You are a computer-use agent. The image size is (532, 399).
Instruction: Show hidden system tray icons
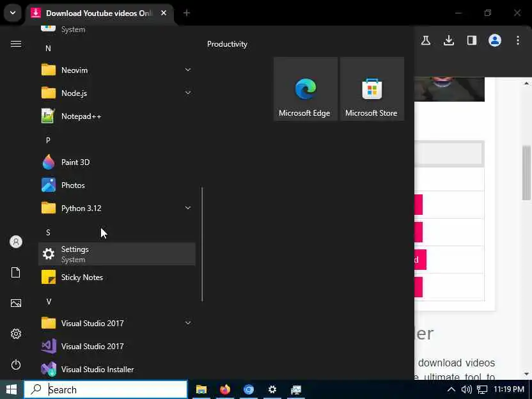point(451,389)
